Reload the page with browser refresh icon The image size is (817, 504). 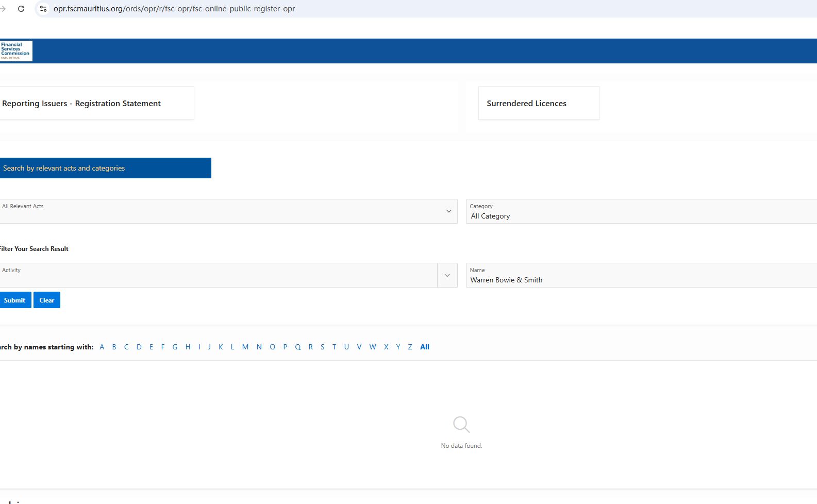click(x=21, y=9)
